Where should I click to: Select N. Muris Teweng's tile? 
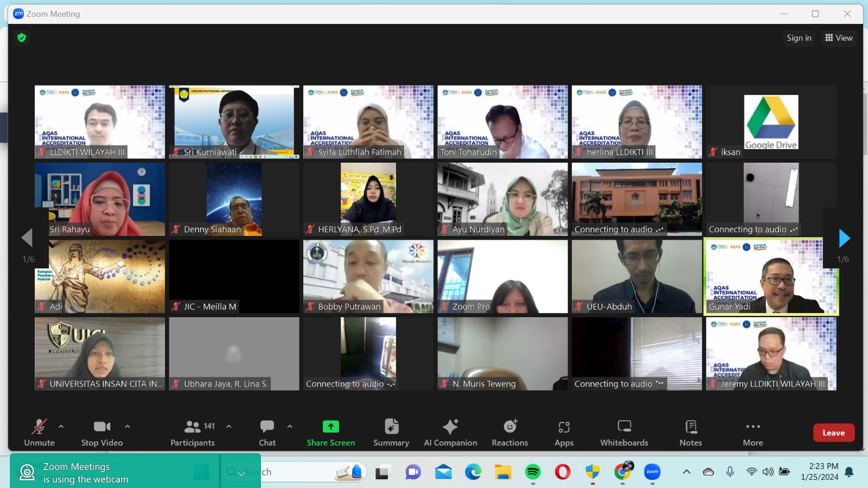503,354
